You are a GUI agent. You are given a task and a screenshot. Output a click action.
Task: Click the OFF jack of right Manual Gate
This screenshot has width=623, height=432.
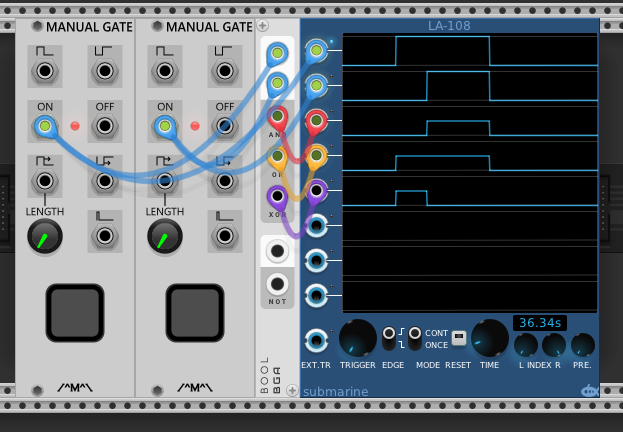[x=225, y=126]
